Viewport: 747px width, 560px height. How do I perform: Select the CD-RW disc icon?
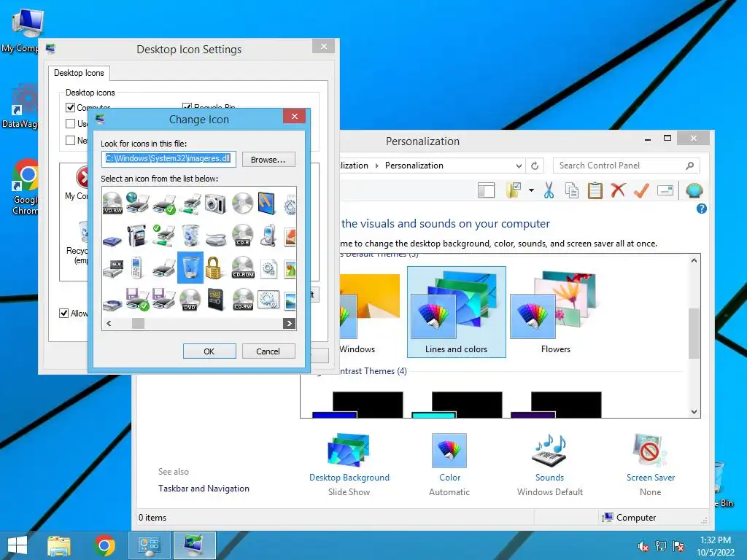[243, 300]
